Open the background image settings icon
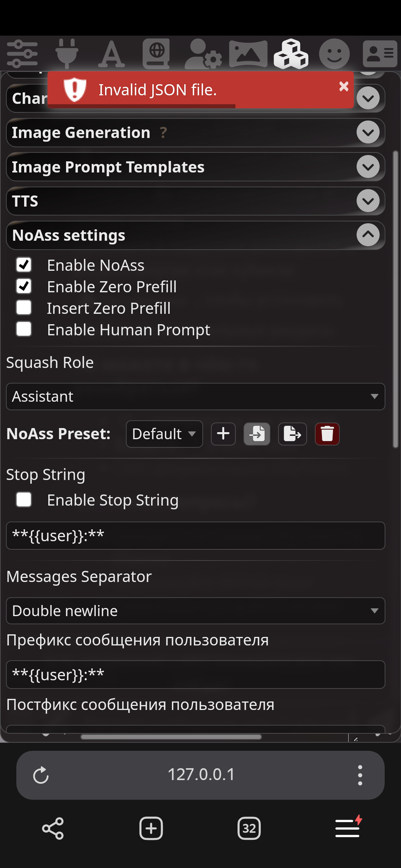This screenshot has height=868, width=401. coord(248,54)
